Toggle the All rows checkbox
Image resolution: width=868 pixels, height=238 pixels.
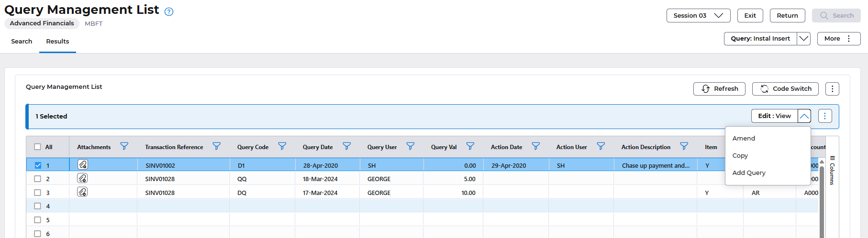[38, 147]
